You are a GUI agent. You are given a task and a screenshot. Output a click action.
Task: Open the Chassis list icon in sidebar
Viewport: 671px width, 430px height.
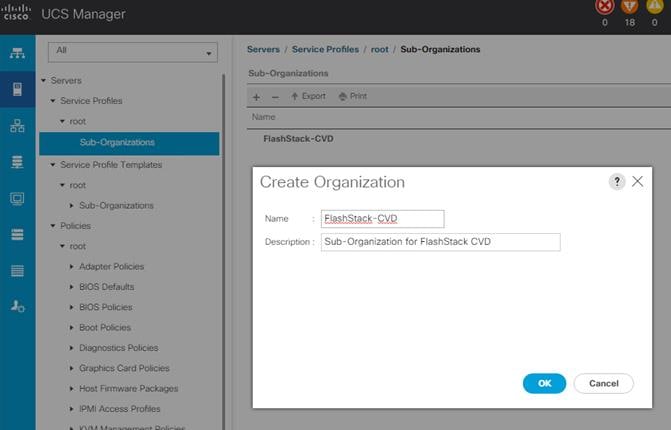click(x=17, y=271)
